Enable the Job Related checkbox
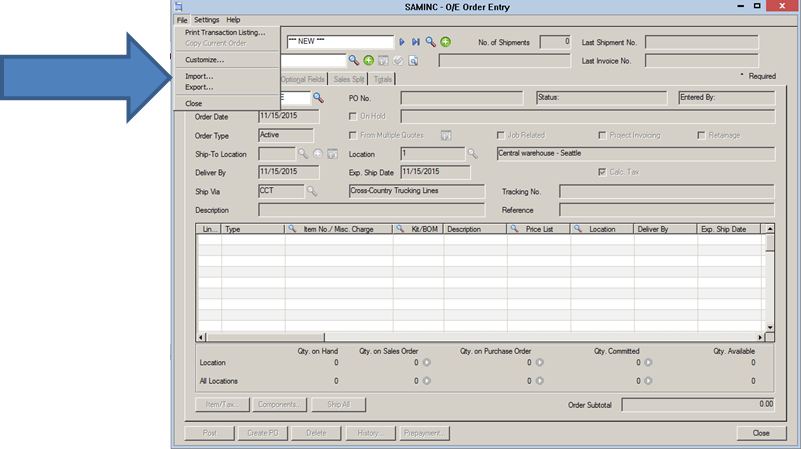 coord(501,135)
